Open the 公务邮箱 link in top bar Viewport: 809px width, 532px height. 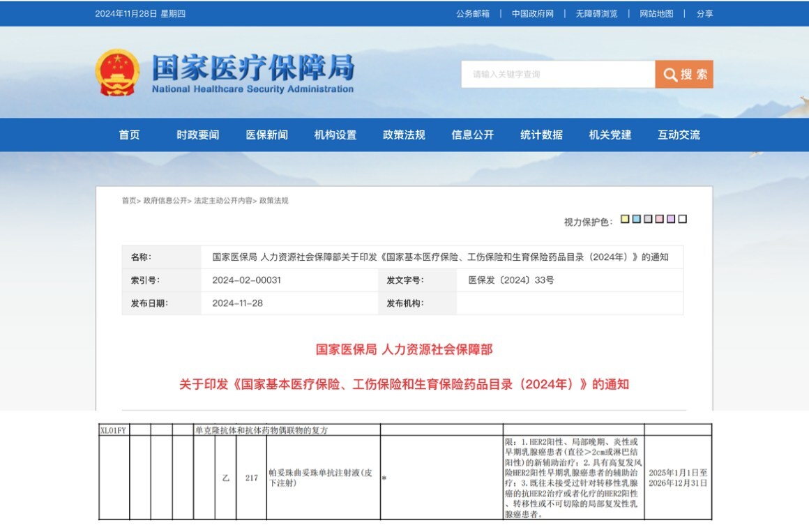(473, 14)
